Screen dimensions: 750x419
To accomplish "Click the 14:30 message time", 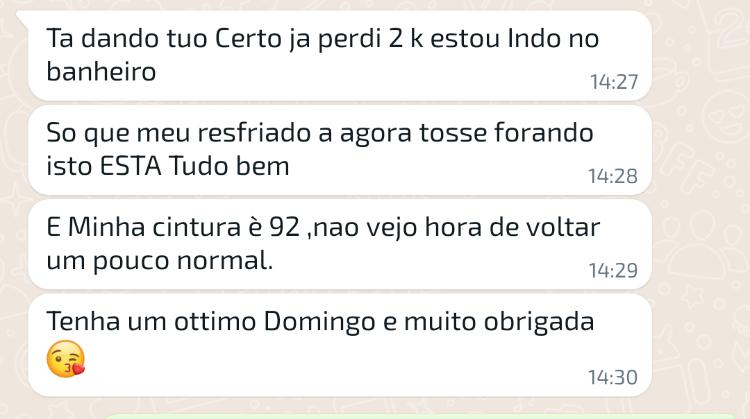I will tap(613, 377).
